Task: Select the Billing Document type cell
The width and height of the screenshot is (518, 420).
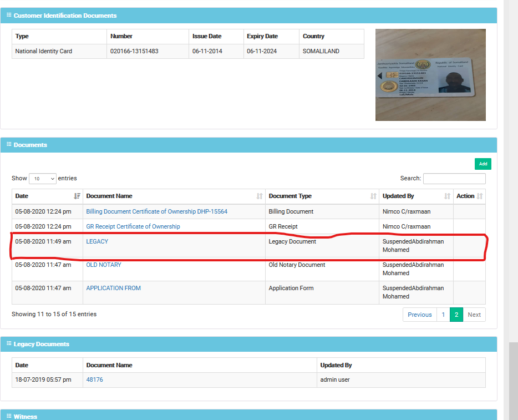Action: coord(322,211)
